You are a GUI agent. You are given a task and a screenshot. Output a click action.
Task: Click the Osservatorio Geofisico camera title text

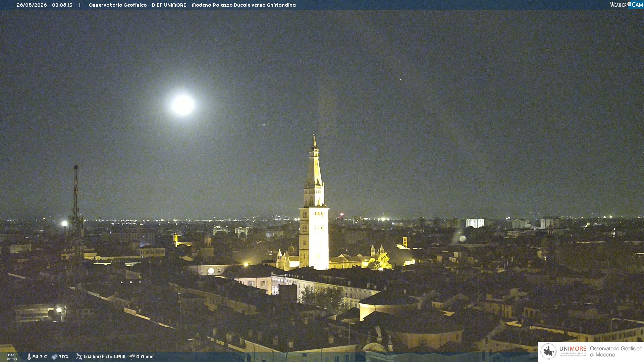click(x=192, y=5)
